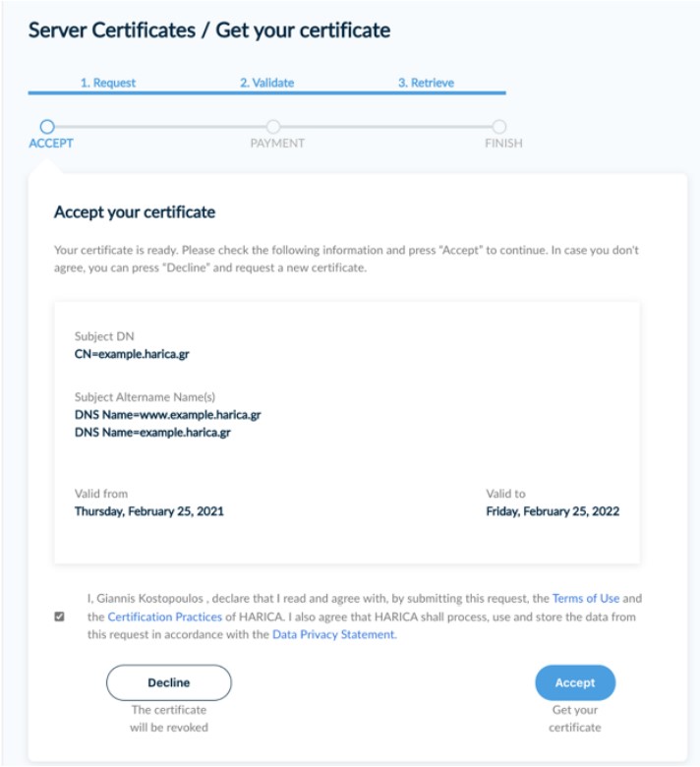Image resolution: width=700 pixels, height=767 pixels.
Task: Toggle the agreement declaration checkbox
Action: (60, 617)
